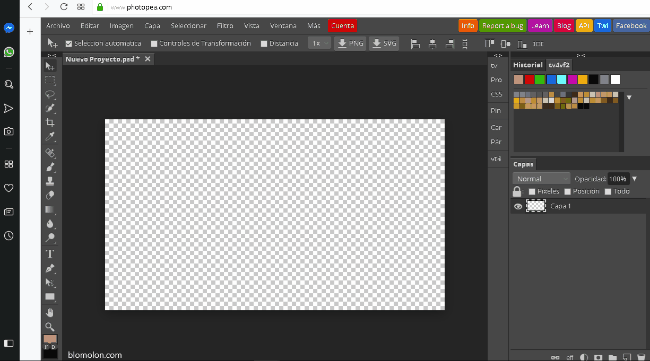The width and height of the screenshot is (650, 361).
Task: Add raster mask icon in layers footer
Action: (x=598, y=357)
